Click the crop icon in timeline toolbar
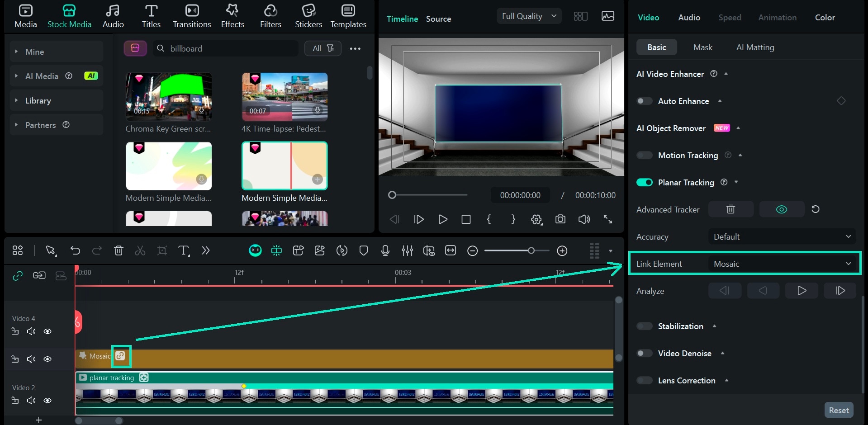This screenshot has height=425, width=868. point(162,250)
